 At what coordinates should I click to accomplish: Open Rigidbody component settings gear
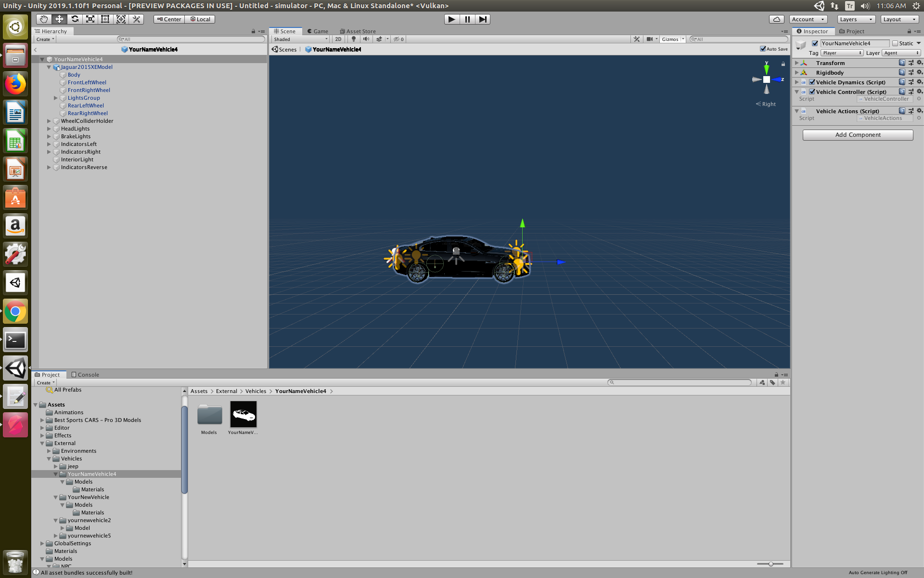[x=919, y=72]
